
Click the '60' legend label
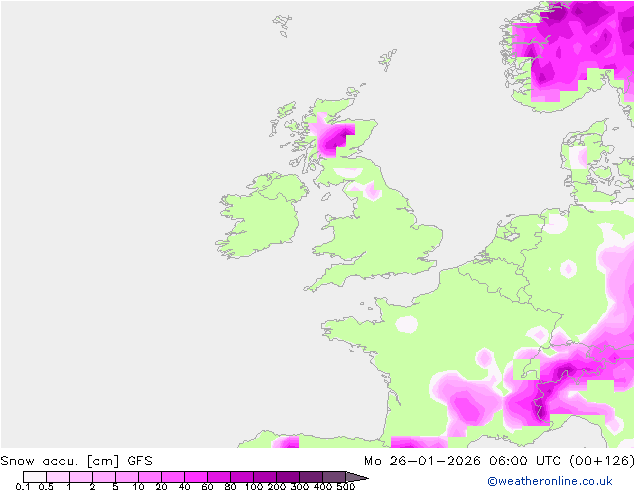[x=207, y=486]
